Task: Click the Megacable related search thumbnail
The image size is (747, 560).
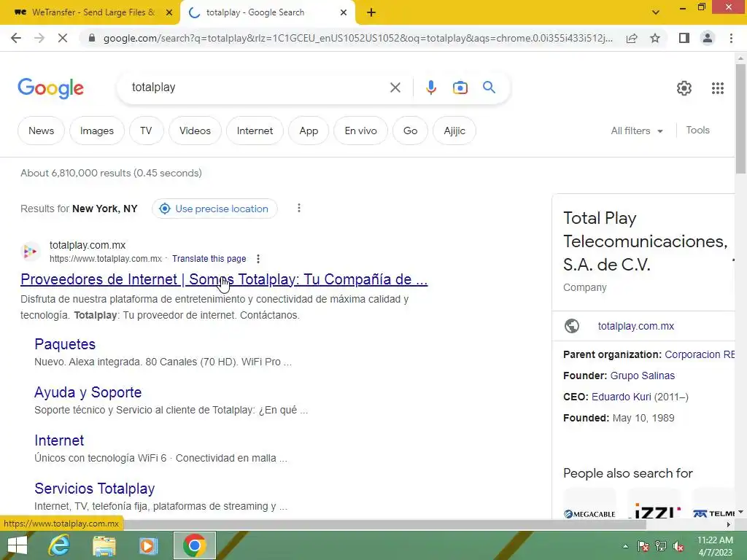Action: 589,504
